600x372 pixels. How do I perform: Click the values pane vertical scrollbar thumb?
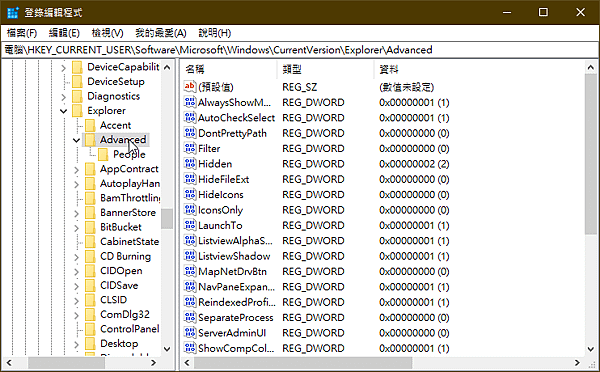click(590, 155)
